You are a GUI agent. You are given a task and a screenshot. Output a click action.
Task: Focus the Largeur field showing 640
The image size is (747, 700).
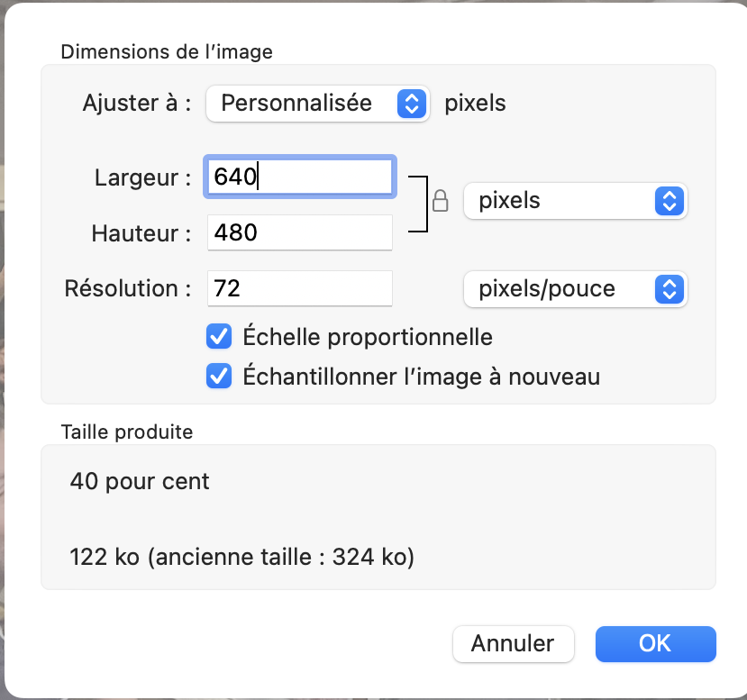pyautogui.click(x=299, y=177)
